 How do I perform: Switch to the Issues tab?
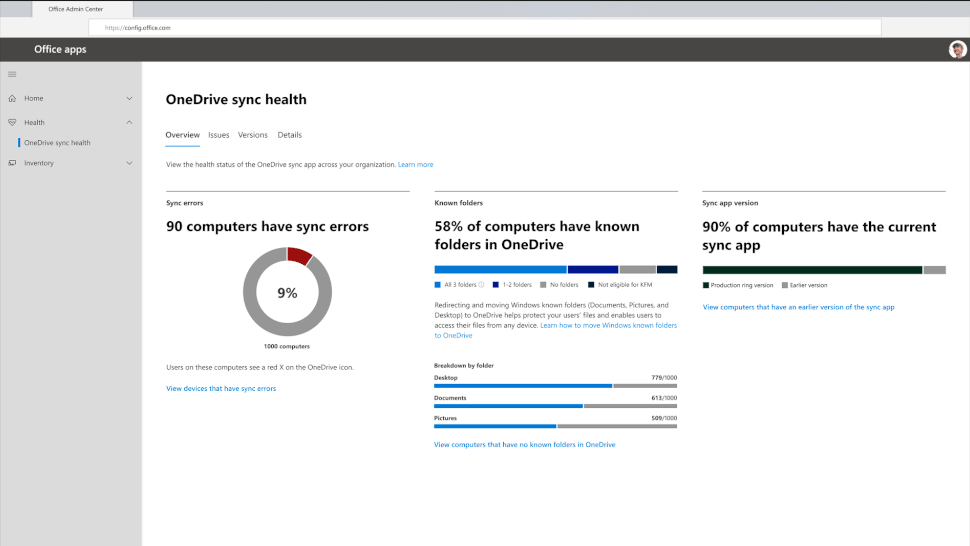(218, 135)
